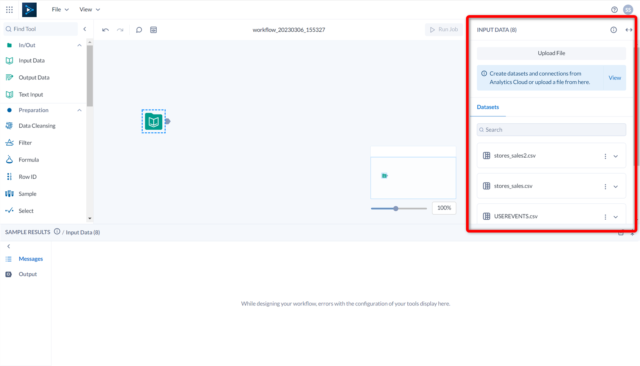Click the output anchor of the Input Data node
Image resolution: width=640 pixels, height=366 pixels.
coord(167,121)
